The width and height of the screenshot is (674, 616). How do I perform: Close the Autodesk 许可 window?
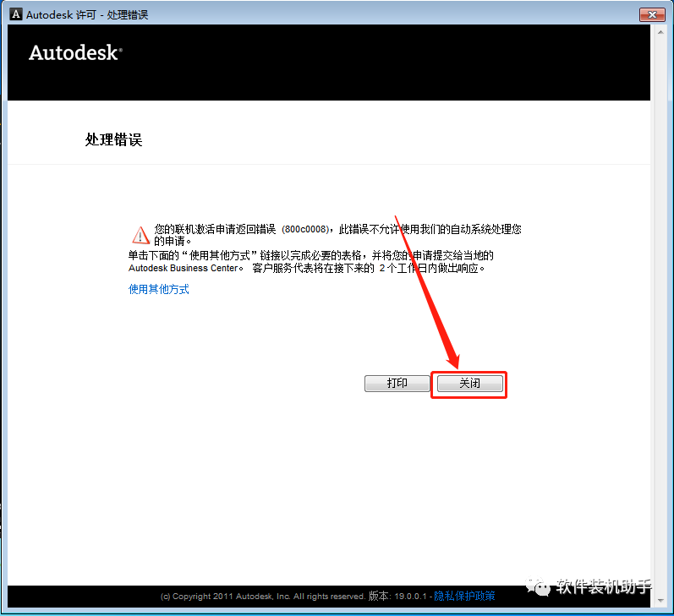point(652,14)
